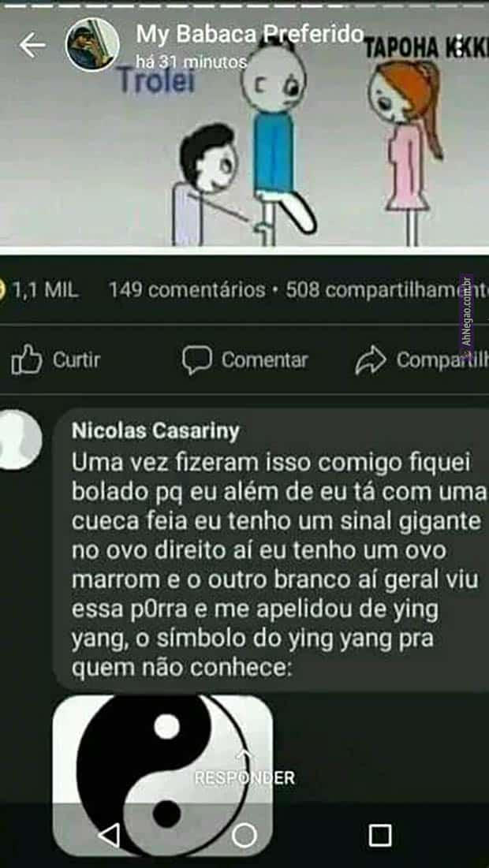Tap Nicolas Casariny's avatar picture
Viewport: 489px width, 868px height.
pos(20,440)
